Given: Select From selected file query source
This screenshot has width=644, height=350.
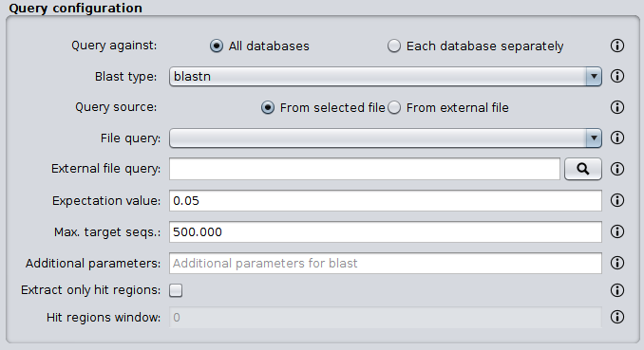Looking at the screenshot, I should tap(323, 107).
